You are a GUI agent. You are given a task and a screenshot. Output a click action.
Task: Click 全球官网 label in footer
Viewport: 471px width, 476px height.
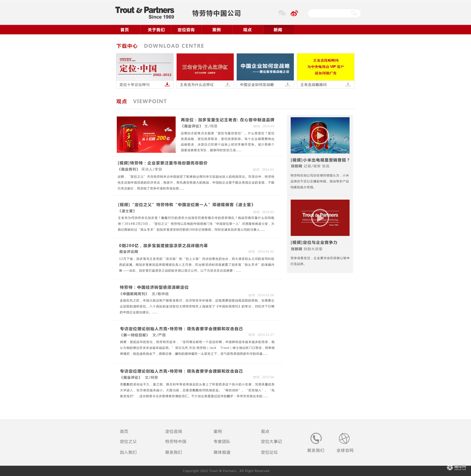click(x=345, y=450)
